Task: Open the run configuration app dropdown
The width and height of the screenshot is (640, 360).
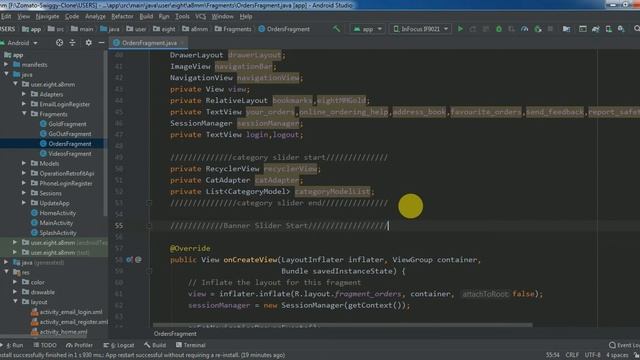Action: [367, 29]
